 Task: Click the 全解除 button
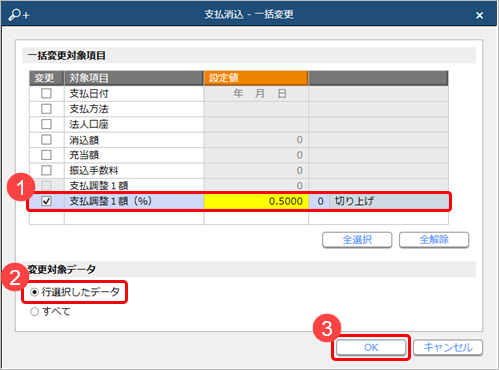point(434,240)
